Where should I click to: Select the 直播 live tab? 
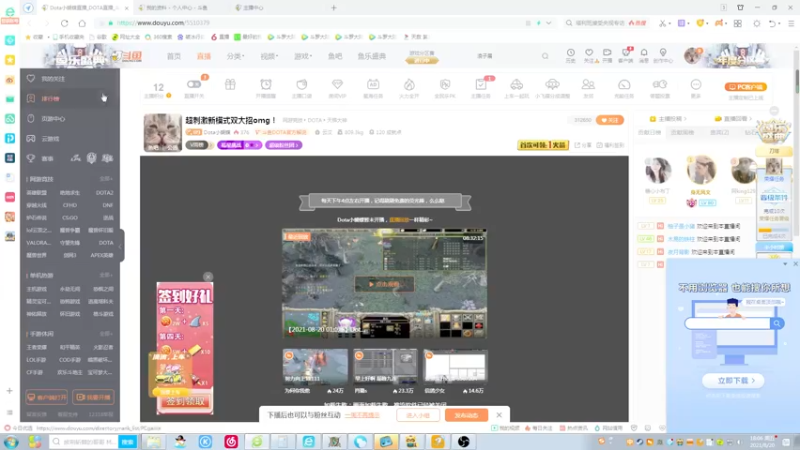click(x=204, y=56)
